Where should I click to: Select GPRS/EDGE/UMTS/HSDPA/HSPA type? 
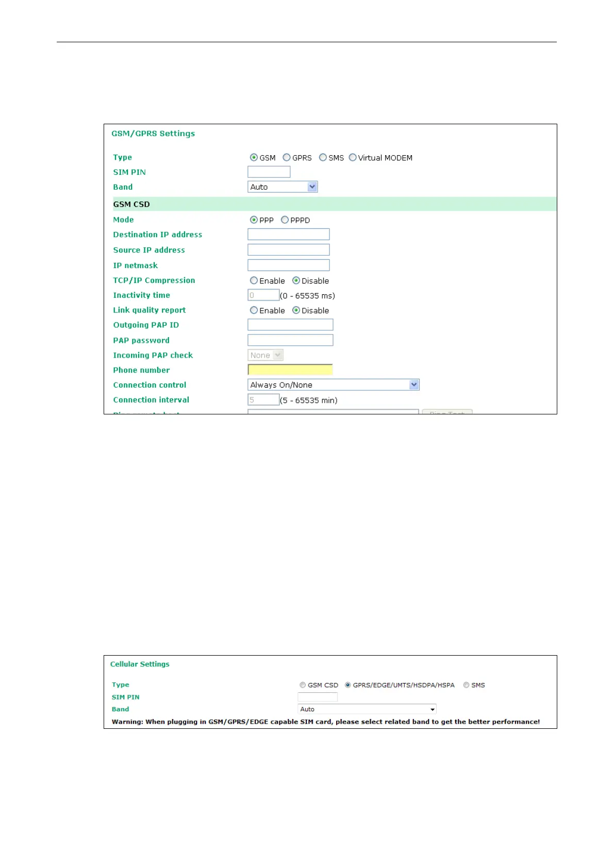[348, 685]
